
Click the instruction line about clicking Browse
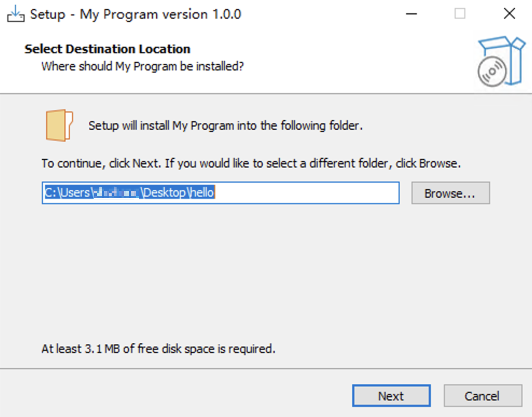pos(250,163)
